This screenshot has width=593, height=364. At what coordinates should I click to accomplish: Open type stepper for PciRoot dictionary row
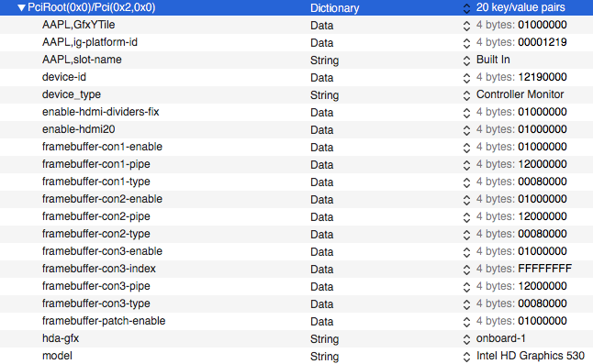466,8
